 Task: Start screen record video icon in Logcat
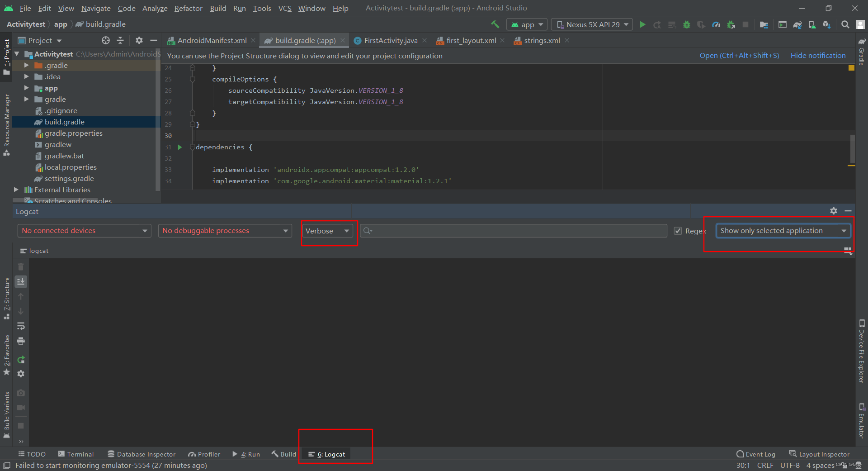point(21,407)
